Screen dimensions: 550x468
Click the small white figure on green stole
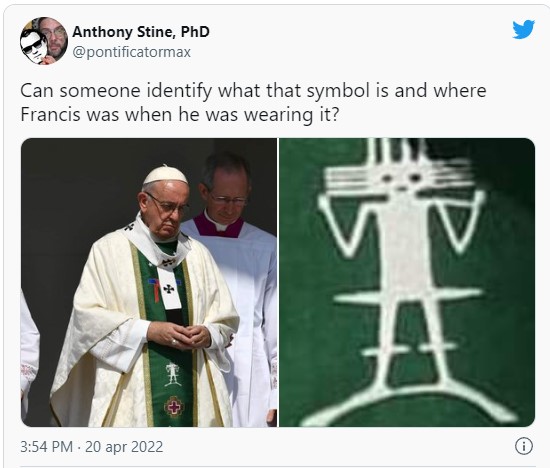click(173, 374)
